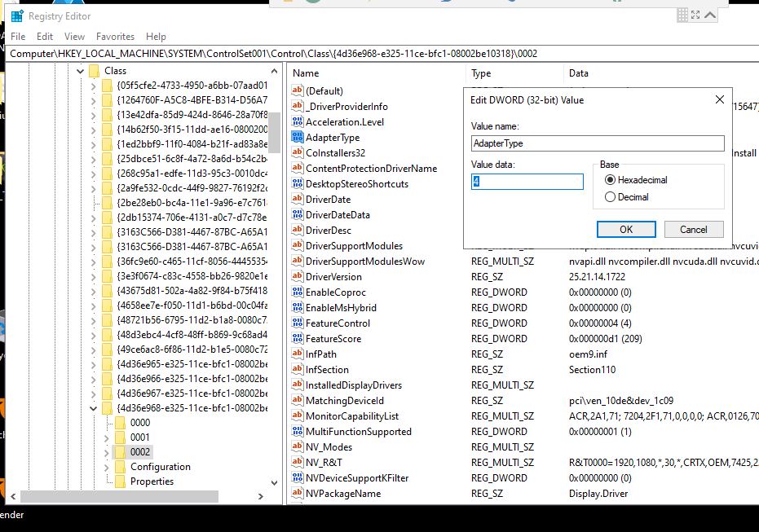Click the DesktopStereoShortcuts binary icon
The image size is (759, 532).
click(x=298, y=183)
